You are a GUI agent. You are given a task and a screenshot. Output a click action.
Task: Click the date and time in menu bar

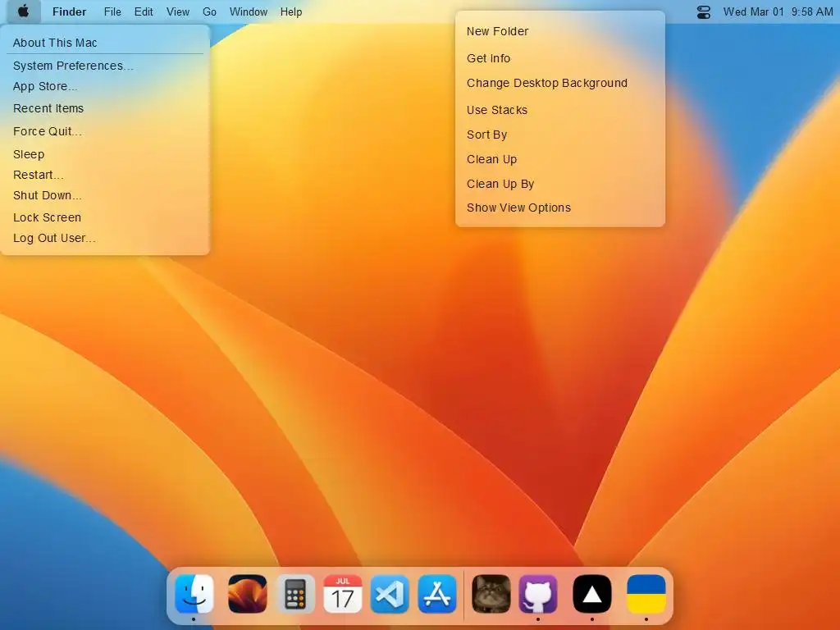pos(778,11)
